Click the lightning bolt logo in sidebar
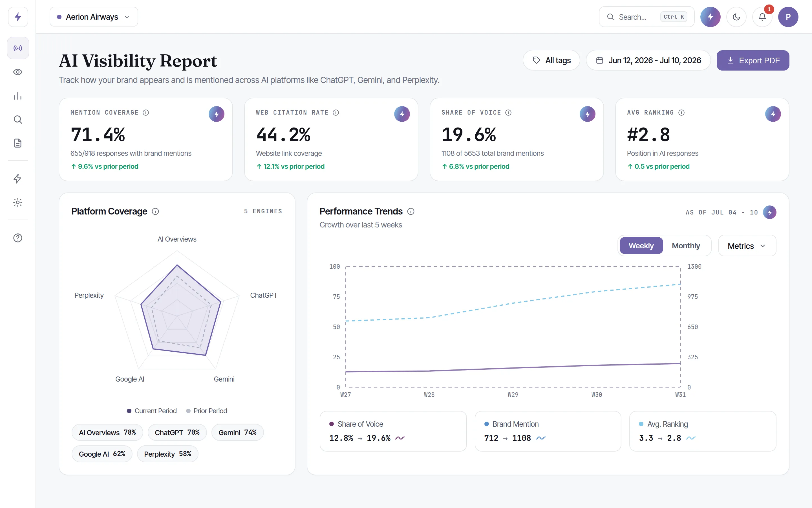Screen dimensions: 812x508 [x=18, y=17]
